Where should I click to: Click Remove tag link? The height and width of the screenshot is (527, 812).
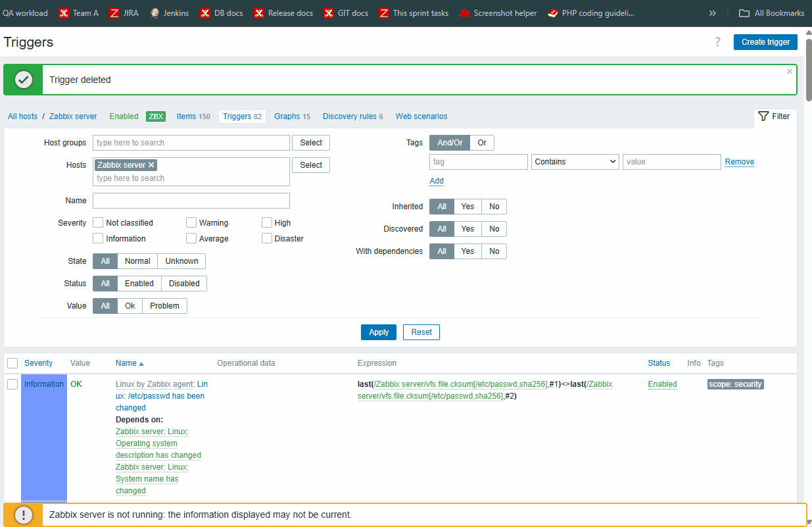pos(740,162)
